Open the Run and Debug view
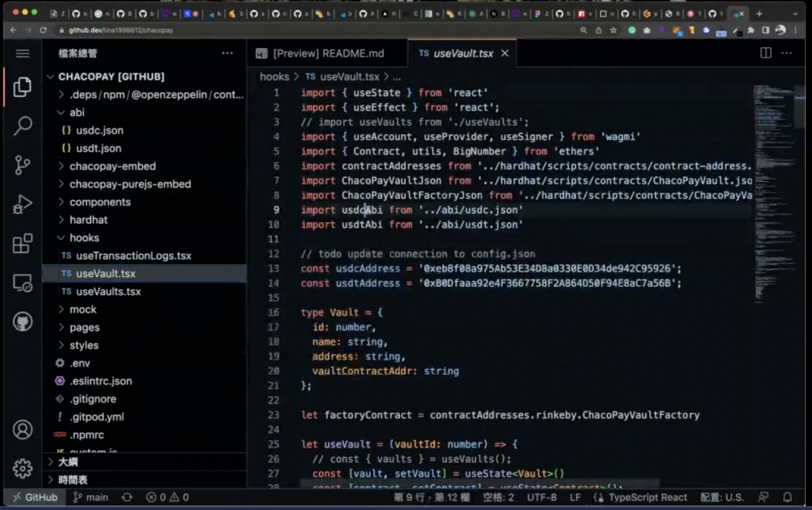 point(22,204)
